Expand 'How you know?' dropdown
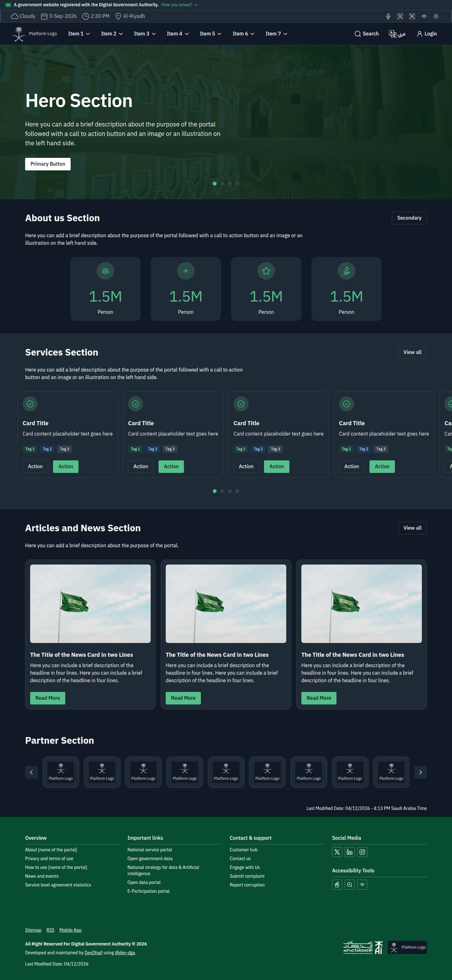 coord(179,5)
